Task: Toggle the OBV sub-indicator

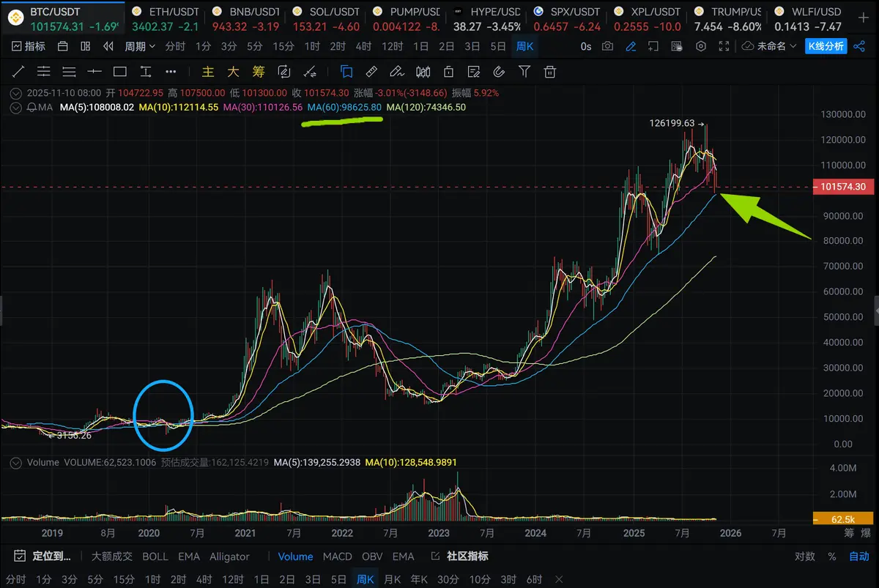Action: coord(372,557)
